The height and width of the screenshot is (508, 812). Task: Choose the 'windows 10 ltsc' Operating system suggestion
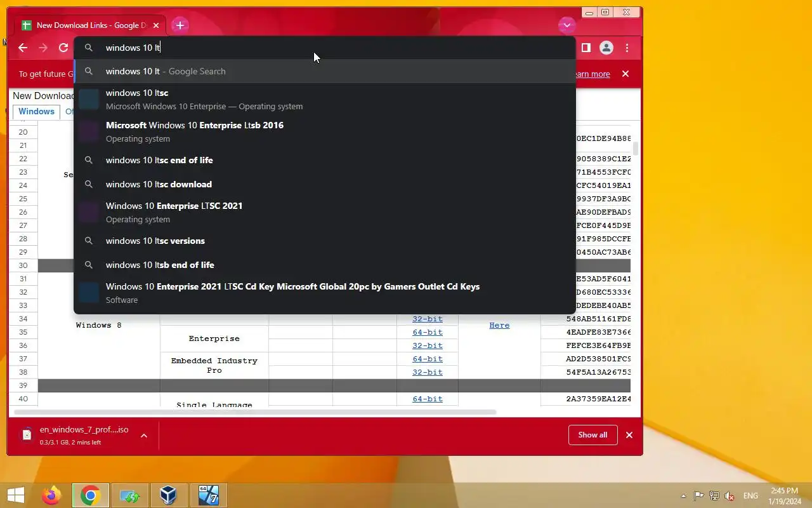coord(325,99)
